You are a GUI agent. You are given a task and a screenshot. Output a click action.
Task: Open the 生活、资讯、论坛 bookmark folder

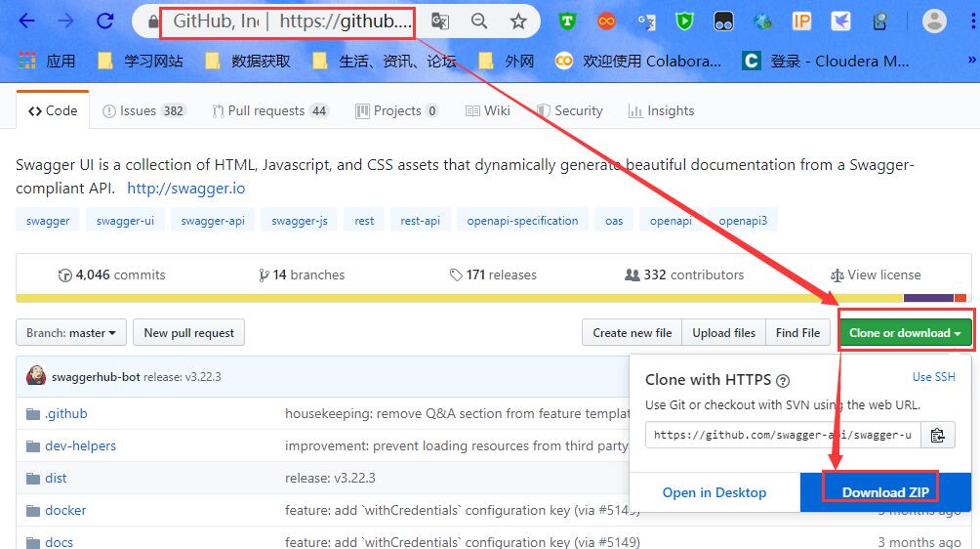click(x=385, y=61)
